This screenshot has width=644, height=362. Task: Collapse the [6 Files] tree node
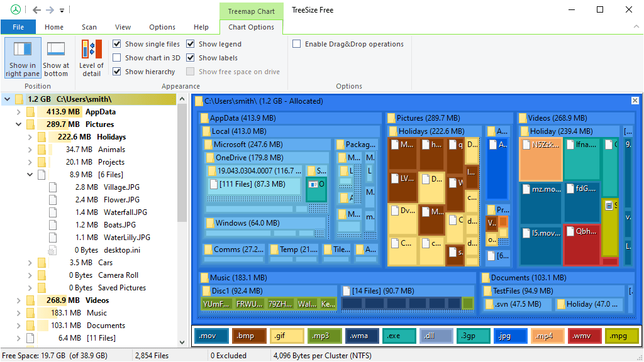click(x=30, y=175)
